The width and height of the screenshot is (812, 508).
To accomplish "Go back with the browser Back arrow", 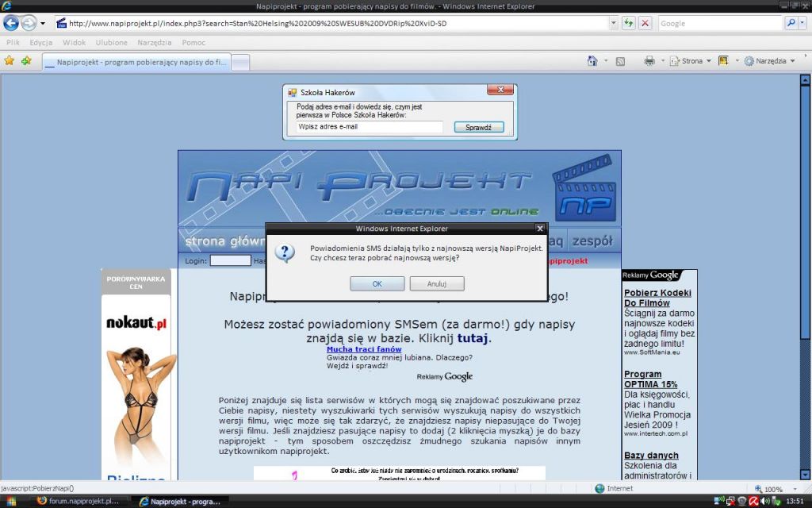I will click(x=11, y=23).
